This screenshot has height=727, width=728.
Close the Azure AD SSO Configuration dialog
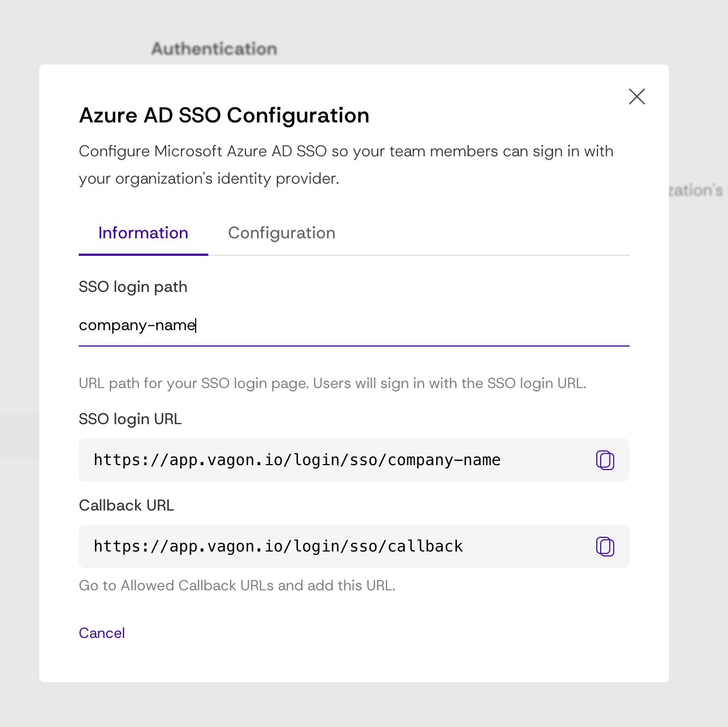point(637,97)
